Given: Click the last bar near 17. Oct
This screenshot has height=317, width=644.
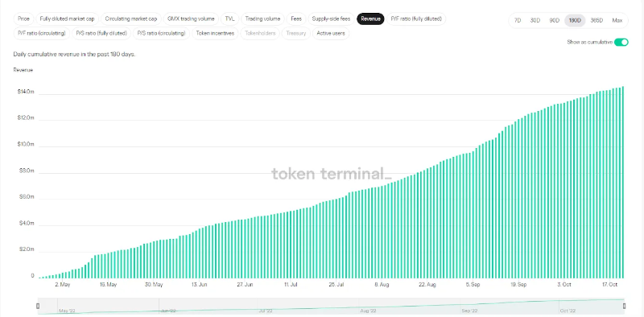Looking at the screenshot, I should (x=622, y=183).
